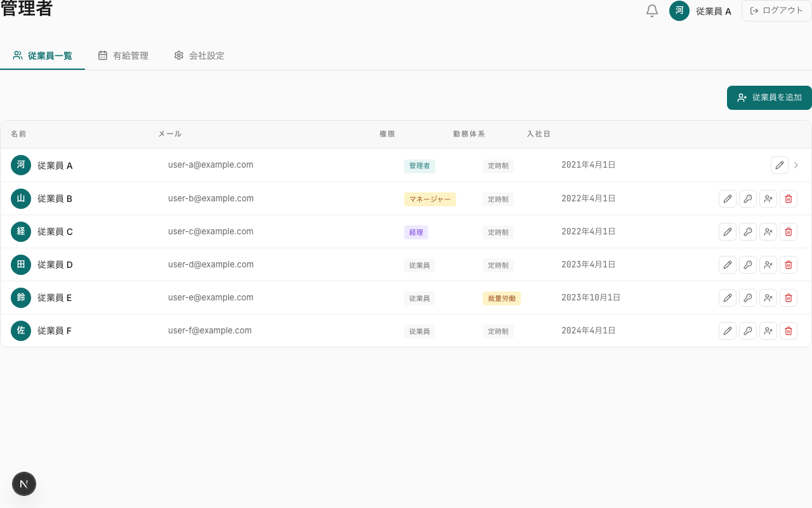
Task: Click the 河 avatar in the header
Action: pos(679,11)
